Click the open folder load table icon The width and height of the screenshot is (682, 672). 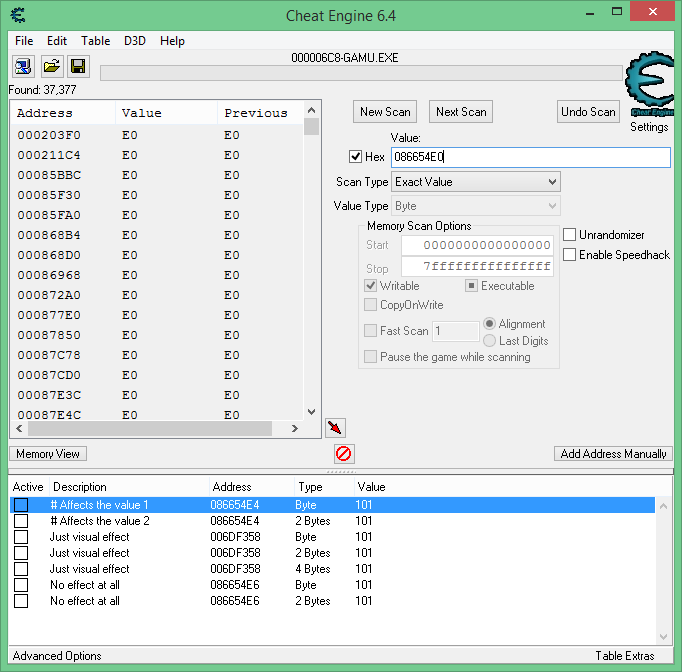click(51, 67)
